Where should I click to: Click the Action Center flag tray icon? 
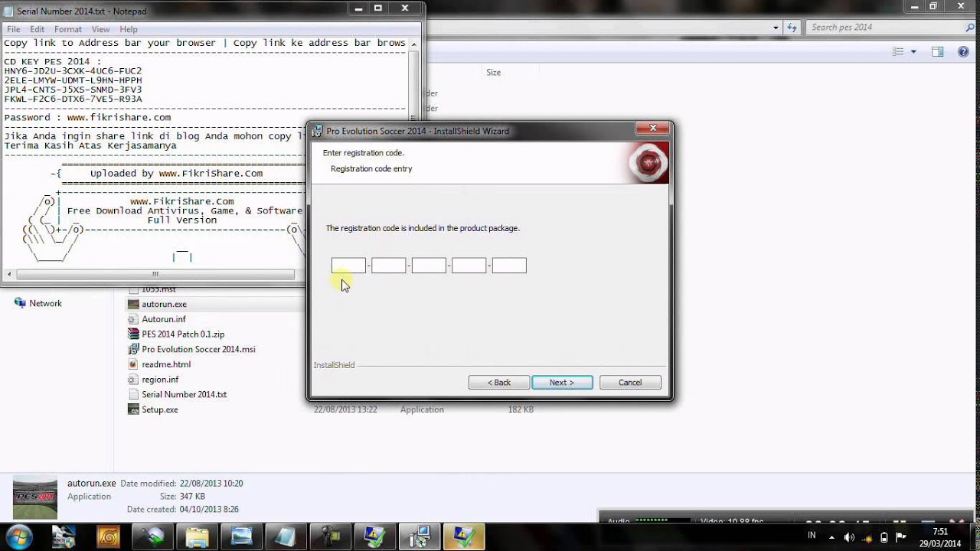click(901, 536)
